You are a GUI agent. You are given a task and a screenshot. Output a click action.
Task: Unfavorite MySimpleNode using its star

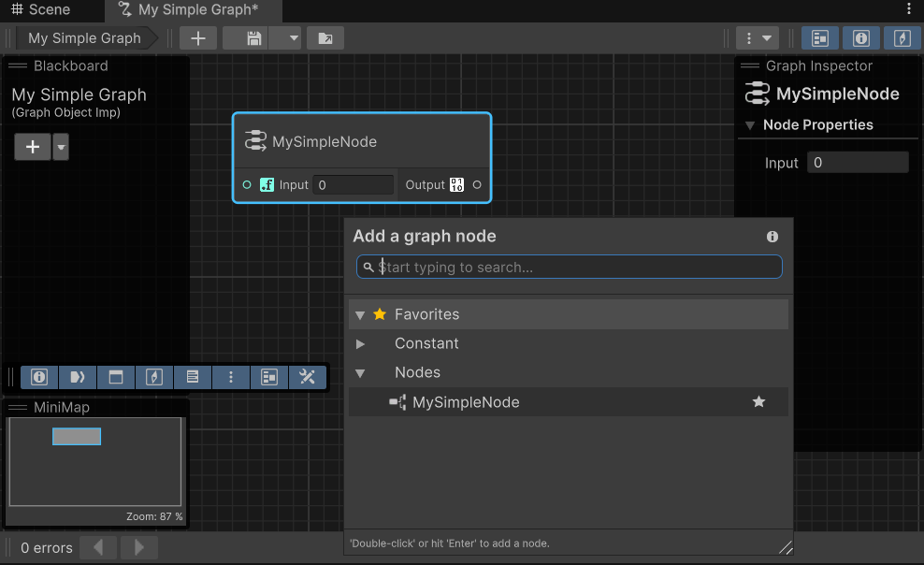(758, 402)
